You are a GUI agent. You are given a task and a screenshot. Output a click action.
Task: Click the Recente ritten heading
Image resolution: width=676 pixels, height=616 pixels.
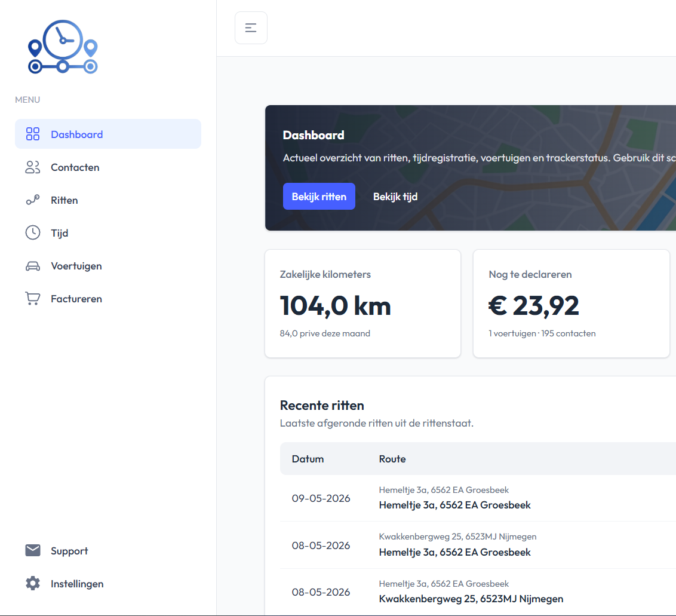point(322,406)
